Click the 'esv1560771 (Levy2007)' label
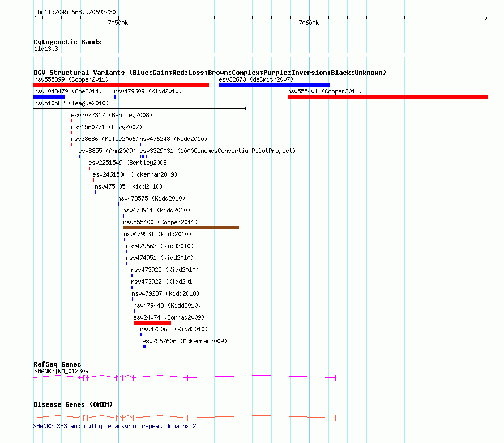Image resolution: width=504 pixels, height=443 pixels. pyautogui.click(x=106, y=127)
